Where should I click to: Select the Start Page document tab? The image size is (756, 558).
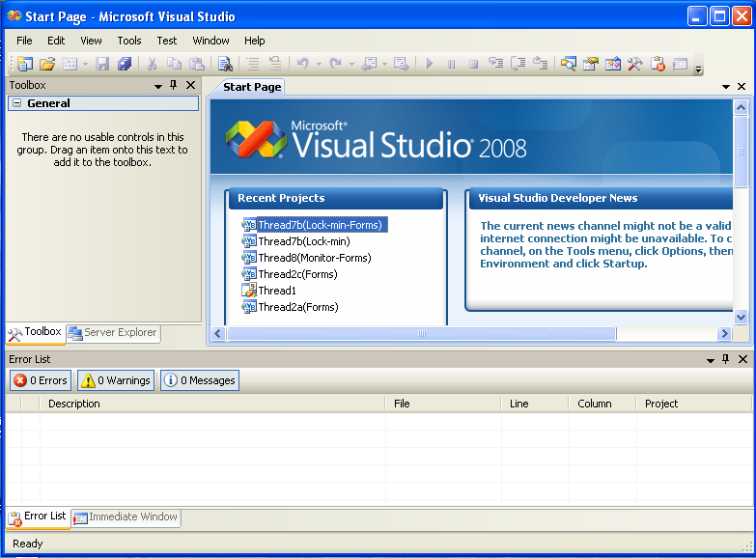click(x=252, y=87)
